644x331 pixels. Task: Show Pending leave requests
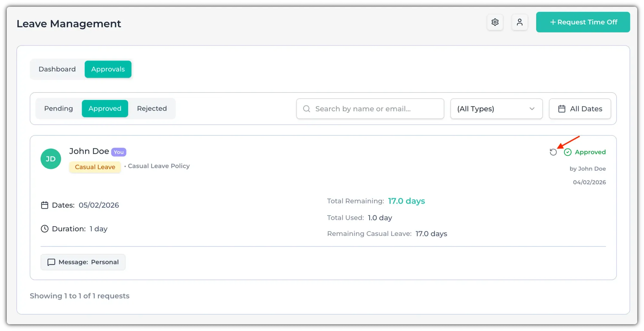(59, 109)
